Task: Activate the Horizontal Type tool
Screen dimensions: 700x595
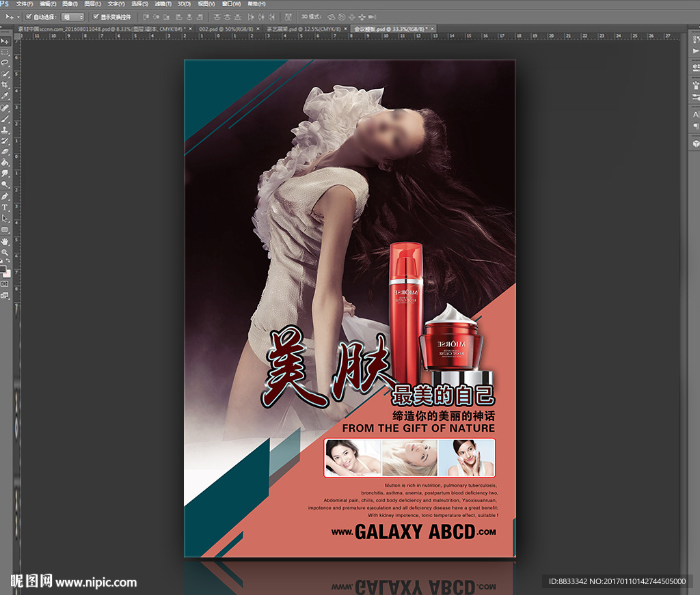Action: tap(5, 207)
